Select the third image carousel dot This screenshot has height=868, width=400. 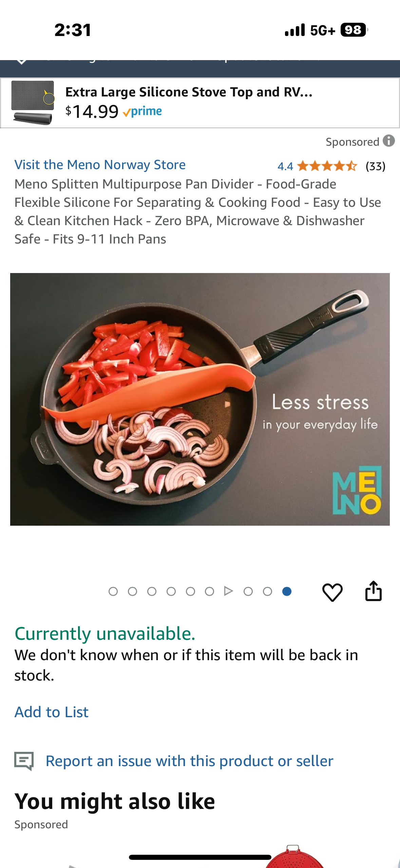pyautogui.click(x=152, y=592)
